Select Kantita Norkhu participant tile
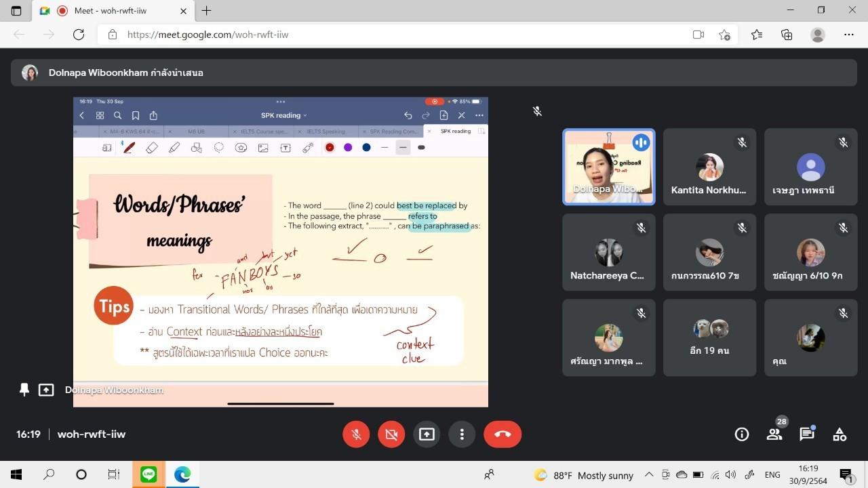This screenshot has width=868, height=488. pos(709,167)
